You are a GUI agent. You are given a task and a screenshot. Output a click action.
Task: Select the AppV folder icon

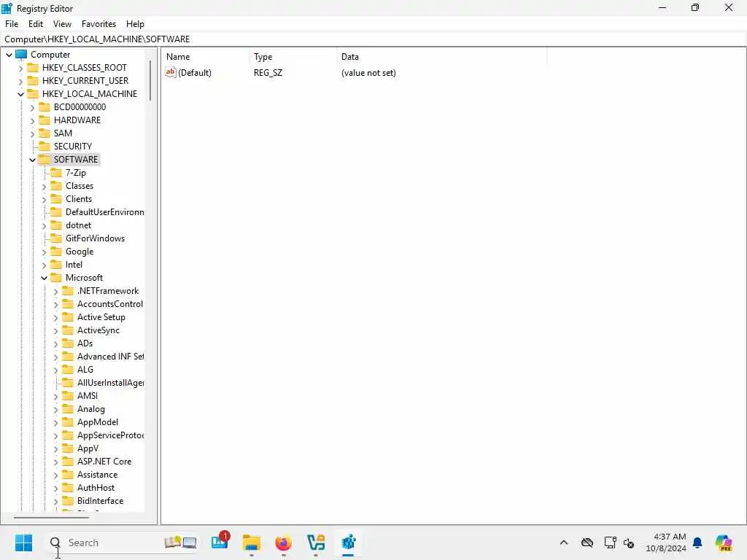[68, 448]
